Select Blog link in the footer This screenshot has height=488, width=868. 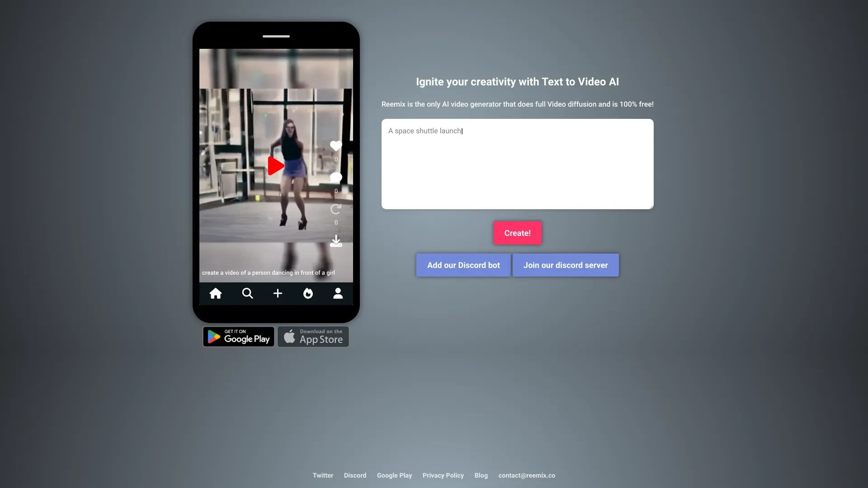[481, 475]
